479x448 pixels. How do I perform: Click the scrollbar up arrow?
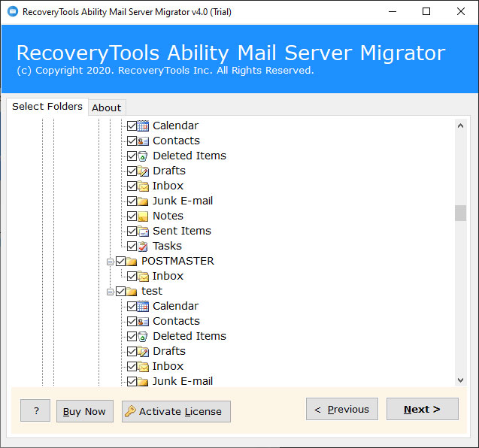click(x=461, y=126)
